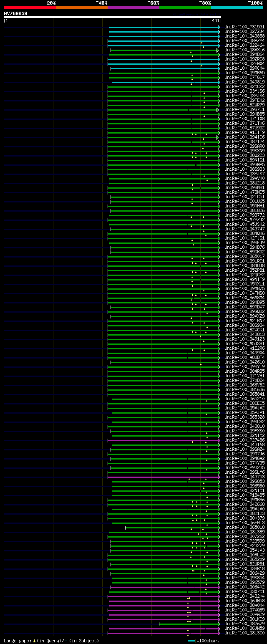Open hit UniRef100_Q43753
The image size is (267, 644).
[244, 477]
